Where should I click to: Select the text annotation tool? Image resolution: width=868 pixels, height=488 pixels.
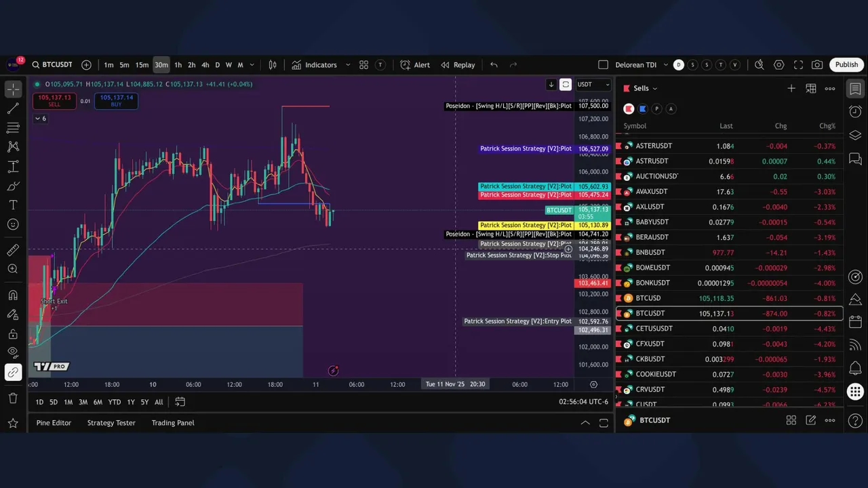(13, 205)
